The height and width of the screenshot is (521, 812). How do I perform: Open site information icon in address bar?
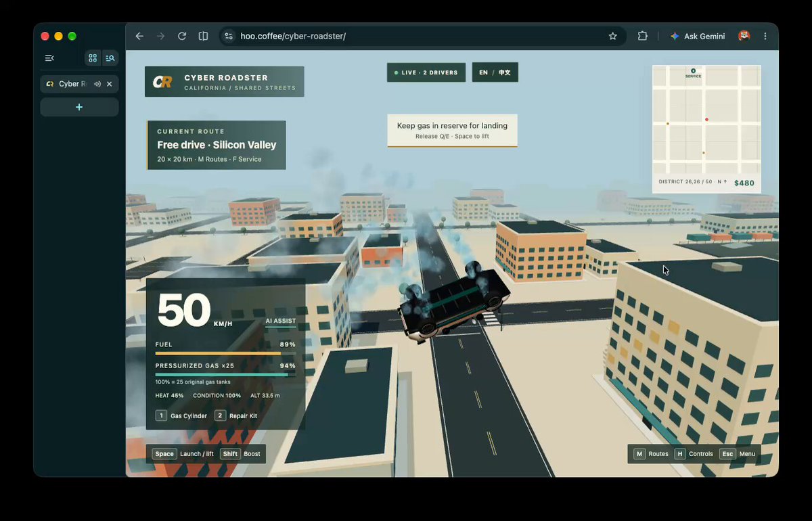[x=229, y=36]
